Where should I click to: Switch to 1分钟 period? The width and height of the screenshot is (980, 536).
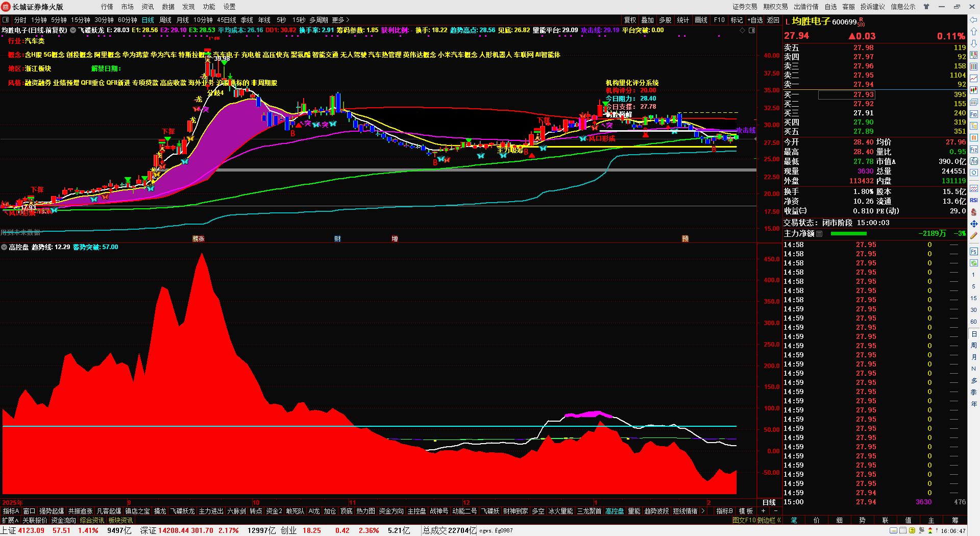point(39,20)
